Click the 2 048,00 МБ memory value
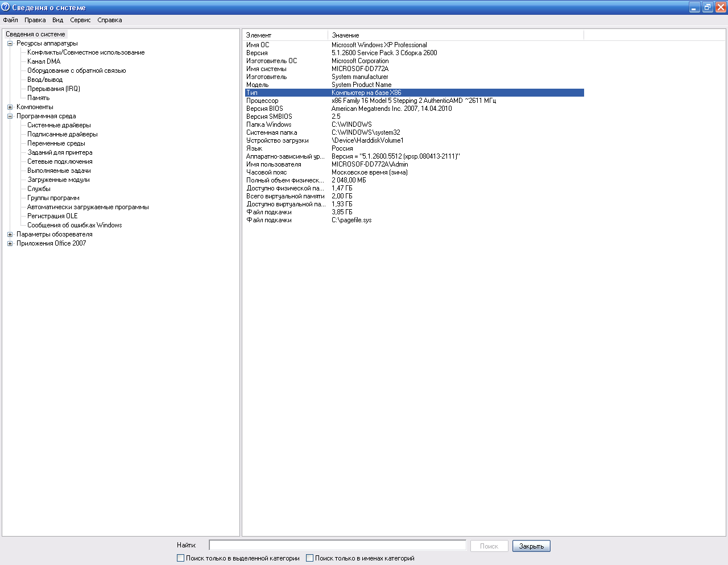The height and width of the screenshot is (565, 728). pos(349,180)
